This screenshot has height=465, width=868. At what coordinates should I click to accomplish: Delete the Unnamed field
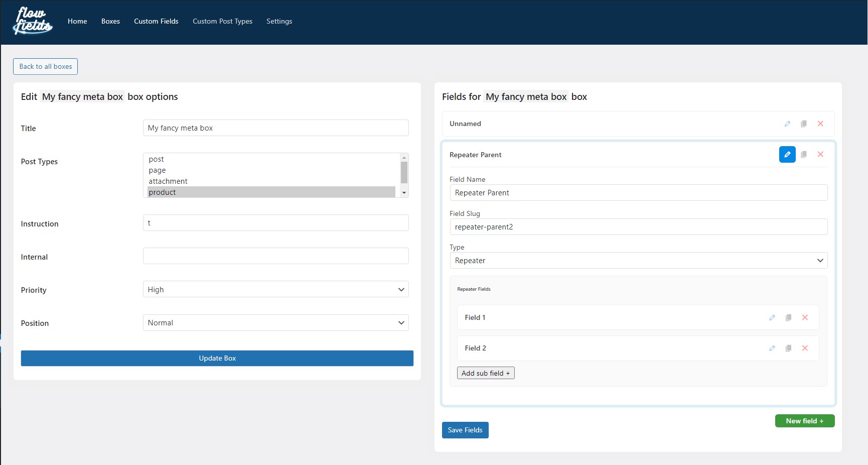tap(820, 124)
